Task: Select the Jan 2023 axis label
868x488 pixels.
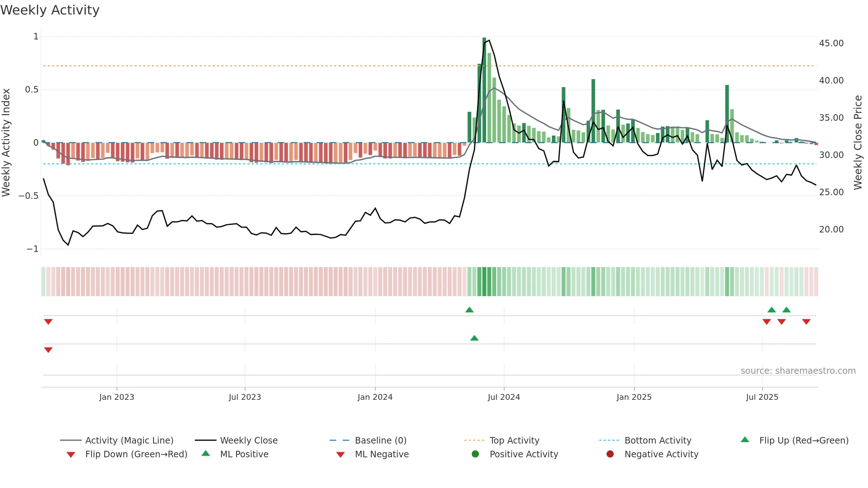Action: [117, 397]
